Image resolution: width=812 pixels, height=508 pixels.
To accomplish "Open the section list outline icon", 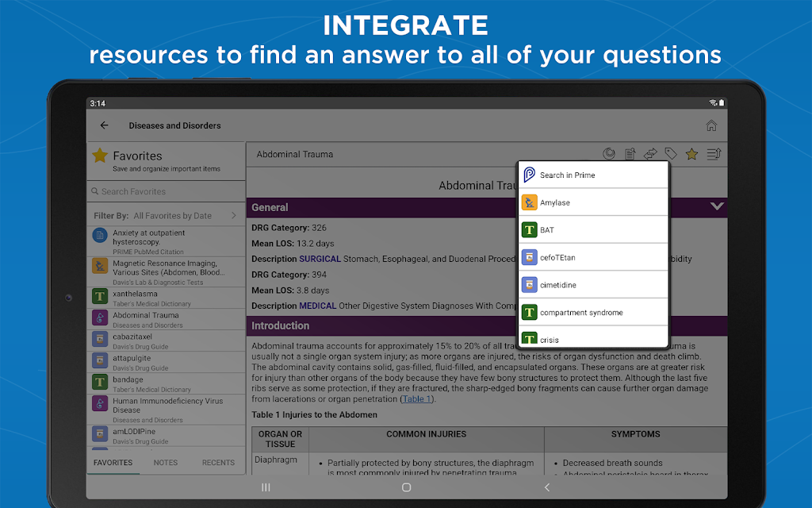I will pos(713,154).
